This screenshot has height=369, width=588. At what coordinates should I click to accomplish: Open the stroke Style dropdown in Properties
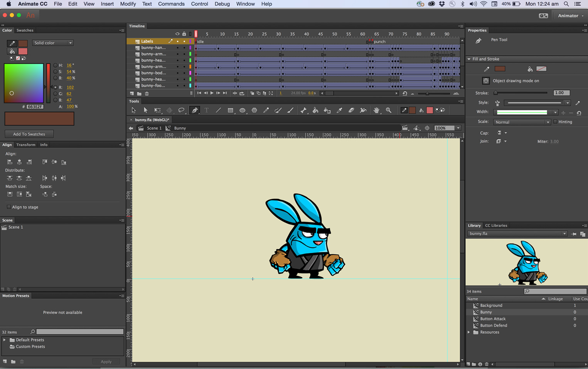[x=567, y=103]
